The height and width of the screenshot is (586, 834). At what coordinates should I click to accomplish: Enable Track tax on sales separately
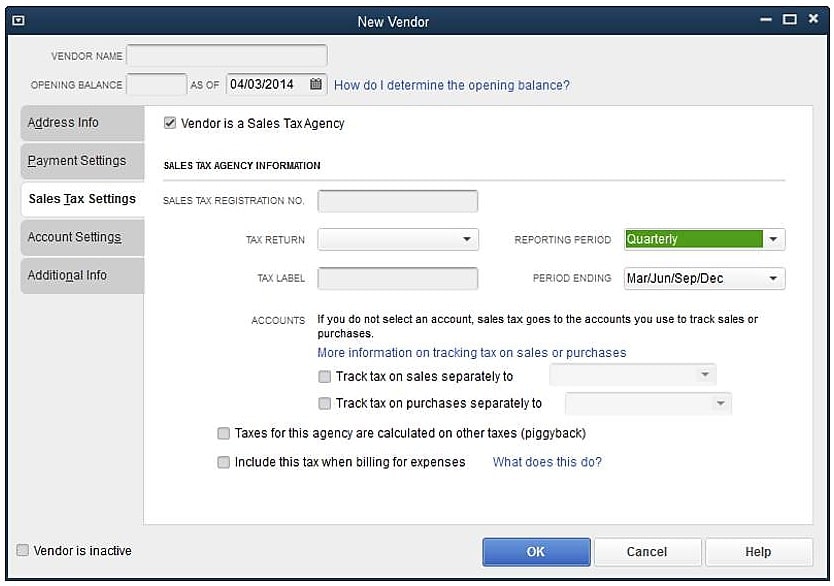point(324,376)
